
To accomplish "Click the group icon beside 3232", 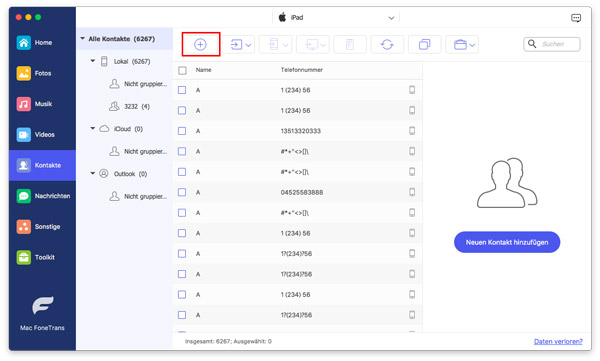I will click(x=114, y=106).
